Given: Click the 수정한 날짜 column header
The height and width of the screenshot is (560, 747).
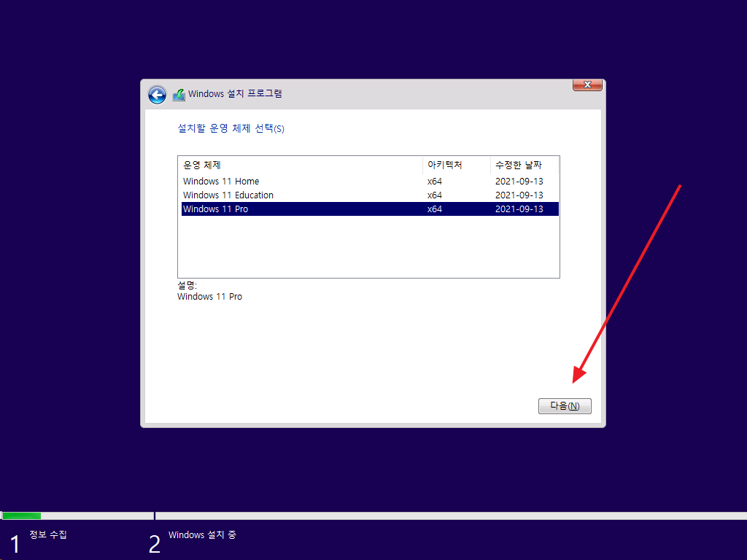Looking at the screenshot, I should [x=524, y=166].
